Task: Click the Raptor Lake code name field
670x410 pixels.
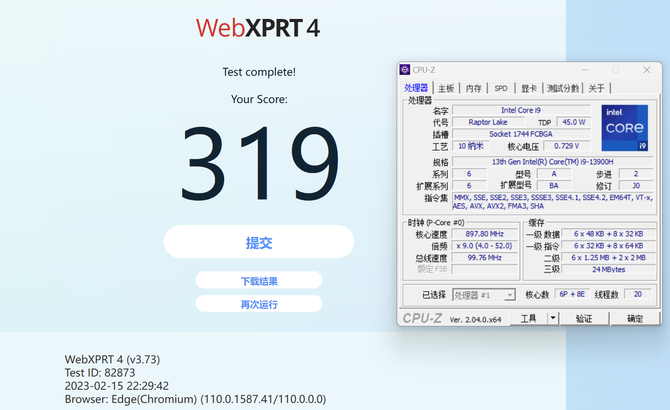Action: 488,122
